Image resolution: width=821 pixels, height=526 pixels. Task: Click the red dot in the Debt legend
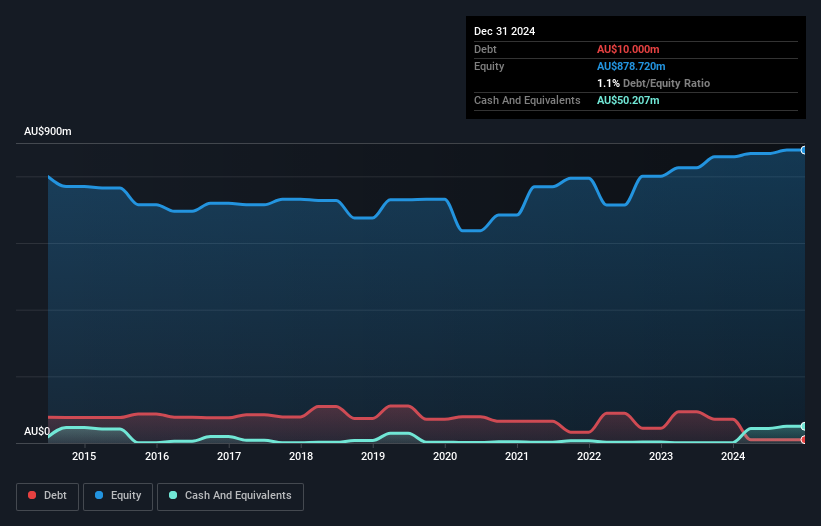(x=33, y=496)
